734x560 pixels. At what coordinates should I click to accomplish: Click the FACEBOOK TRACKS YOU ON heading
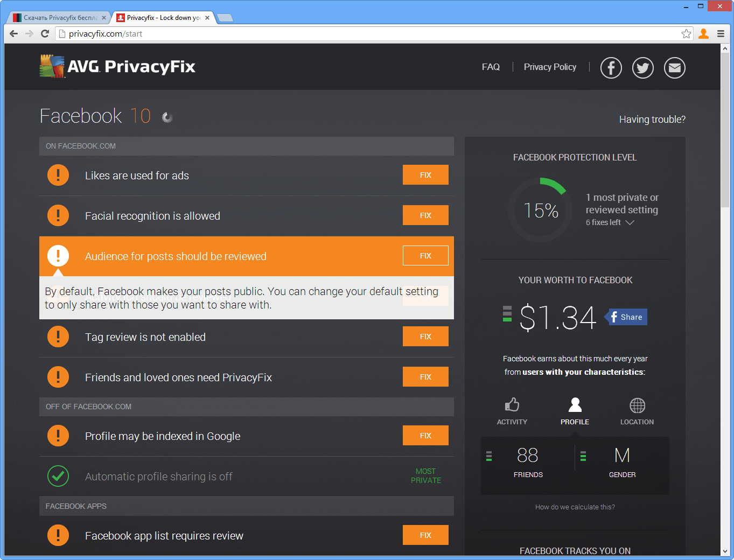[575, 551]
